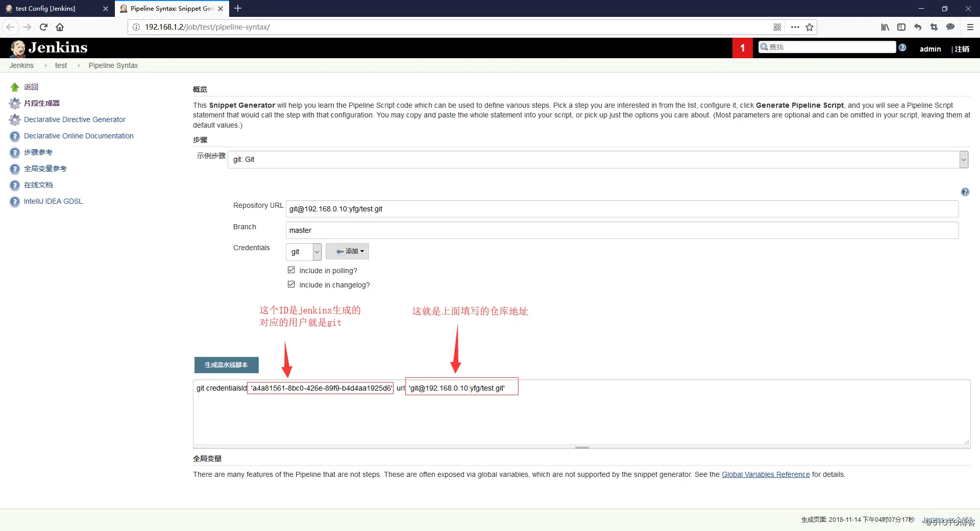Click the 注销 logout link
Viewport: 980px width, 531px height.
pos(962,49)
